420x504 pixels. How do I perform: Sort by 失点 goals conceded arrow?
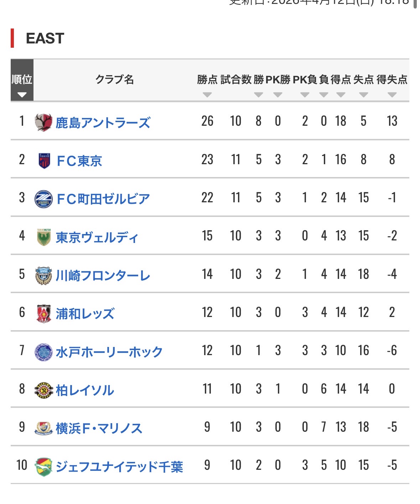click(x=363, y=95)
